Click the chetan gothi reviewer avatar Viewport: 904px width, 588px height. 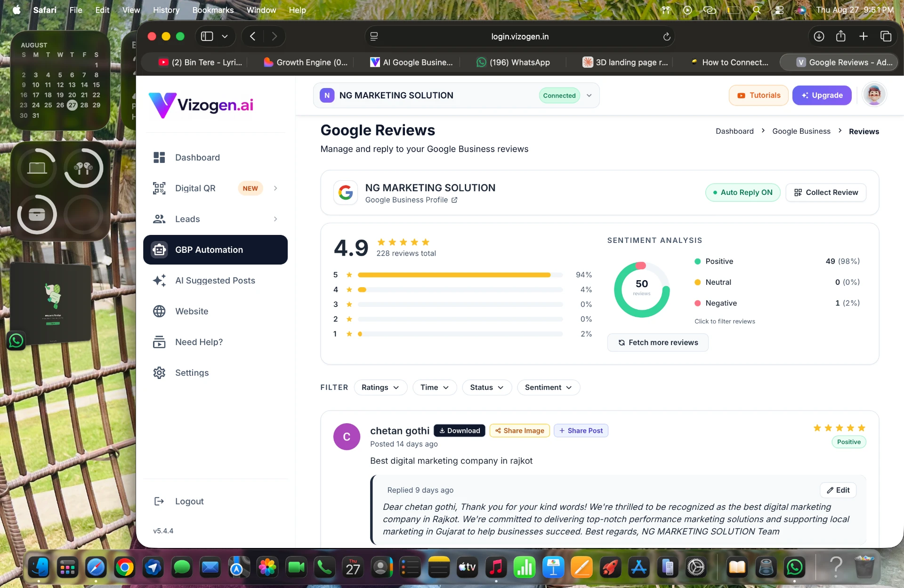tap(347, 437)
